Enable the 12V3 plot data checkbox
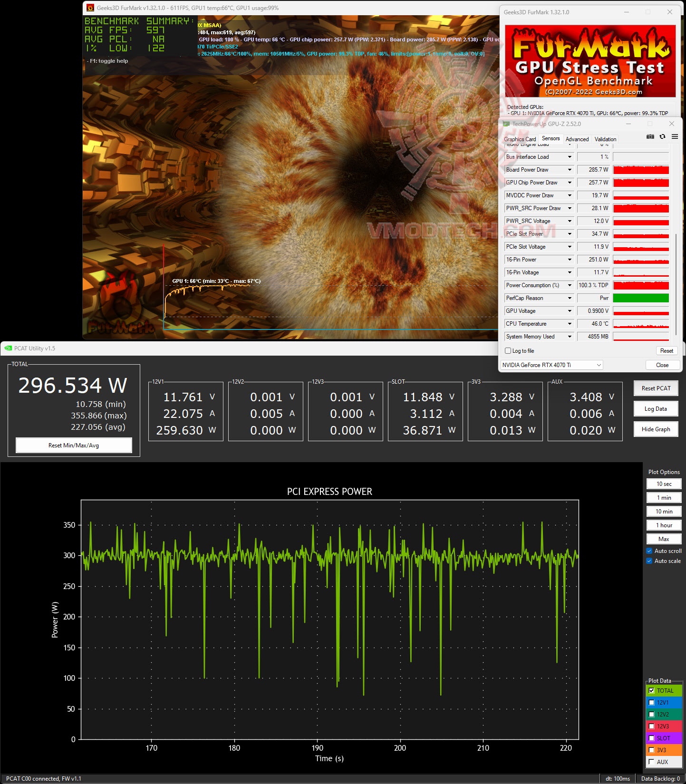Image resolution: width=686 pixels, height=784 pixels. (x=651, y=726)
